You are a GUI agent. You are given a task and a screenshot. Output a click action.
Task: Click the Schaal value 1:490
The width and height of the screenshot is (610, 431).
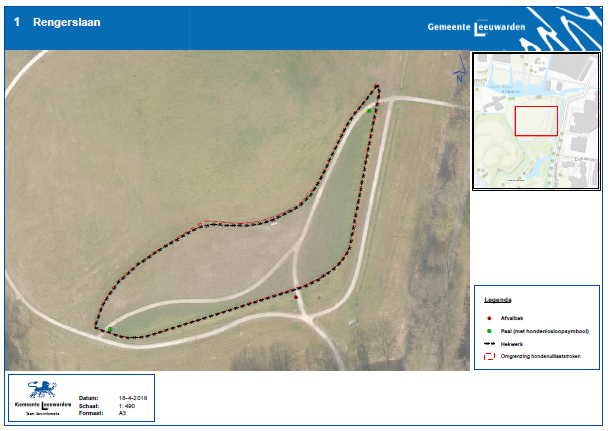click(127, 404)
